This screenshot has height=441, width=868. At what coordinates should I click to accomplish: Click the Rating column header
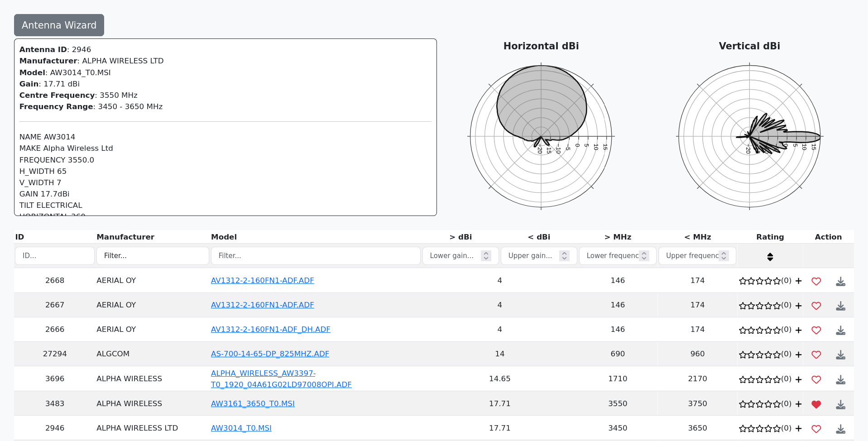(770, 237)
